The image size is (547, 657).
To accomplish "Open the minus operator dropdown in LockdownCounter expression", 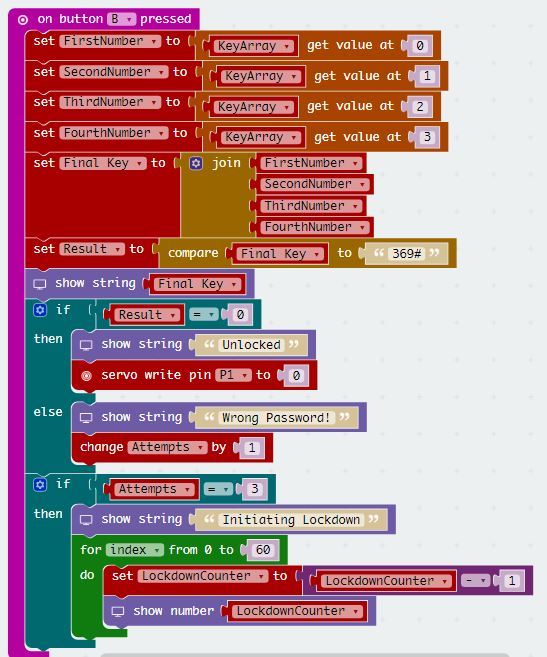I will click(475, 580).
